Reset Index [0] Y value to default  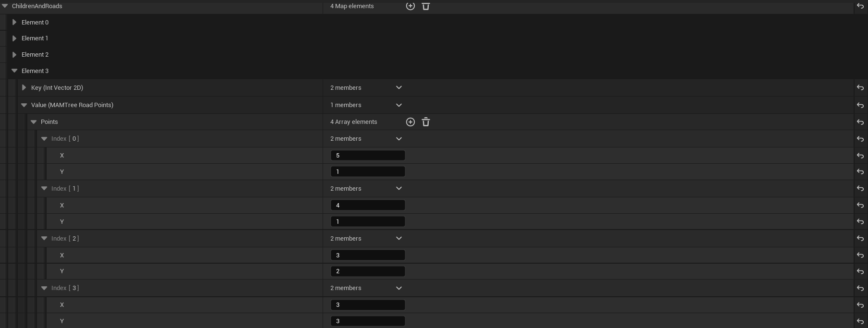[860, 171]
